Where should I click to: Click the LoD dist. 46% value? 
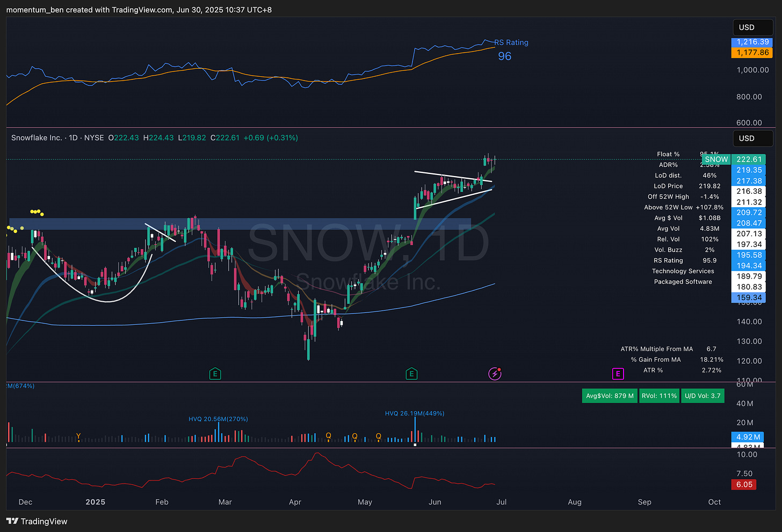[709, 176]
